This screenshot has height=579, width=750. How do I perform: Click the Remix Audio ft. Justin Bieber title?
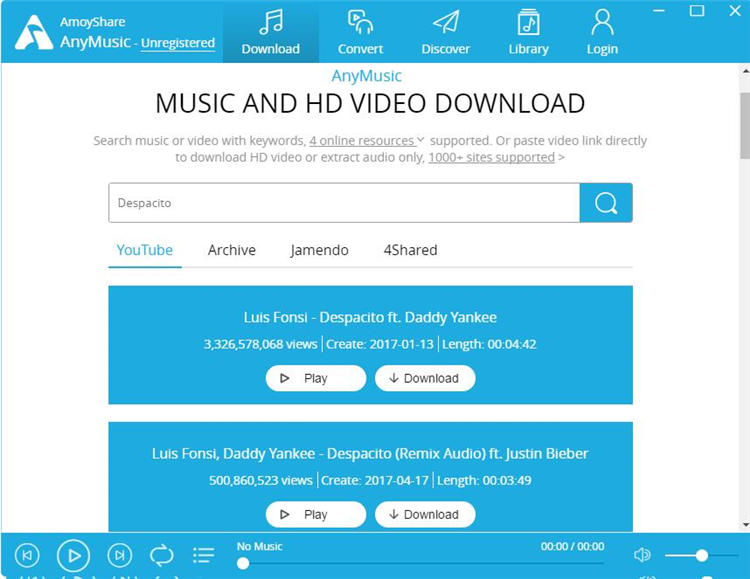(370, 454)
